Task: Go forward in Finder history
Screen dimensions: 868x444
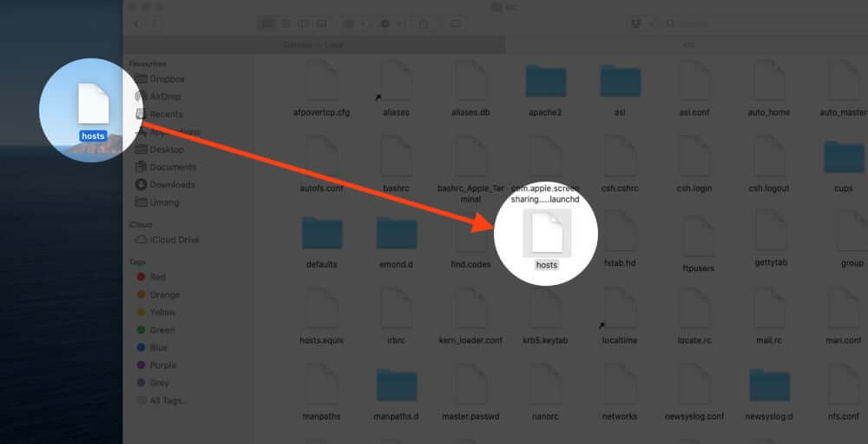Action: click(155, 23)
